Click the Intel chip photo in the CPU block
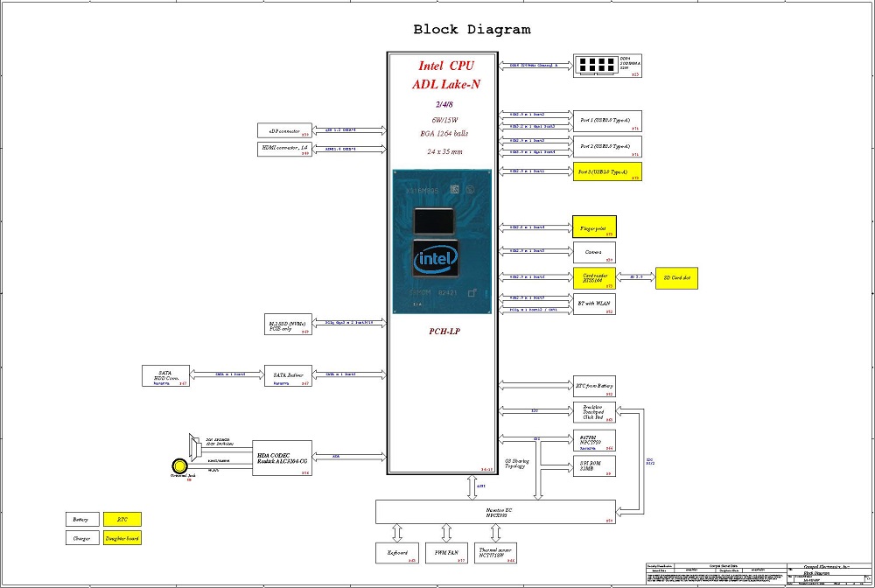875x588 pixels. point(442,241)
